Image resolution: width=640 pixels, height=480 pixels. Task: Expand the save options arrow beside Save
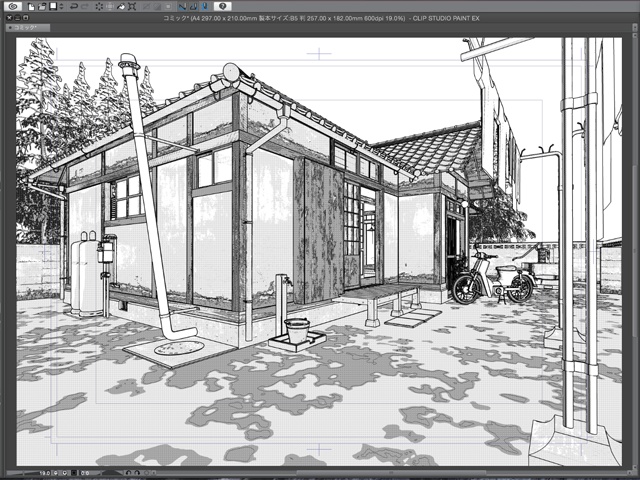61,6
